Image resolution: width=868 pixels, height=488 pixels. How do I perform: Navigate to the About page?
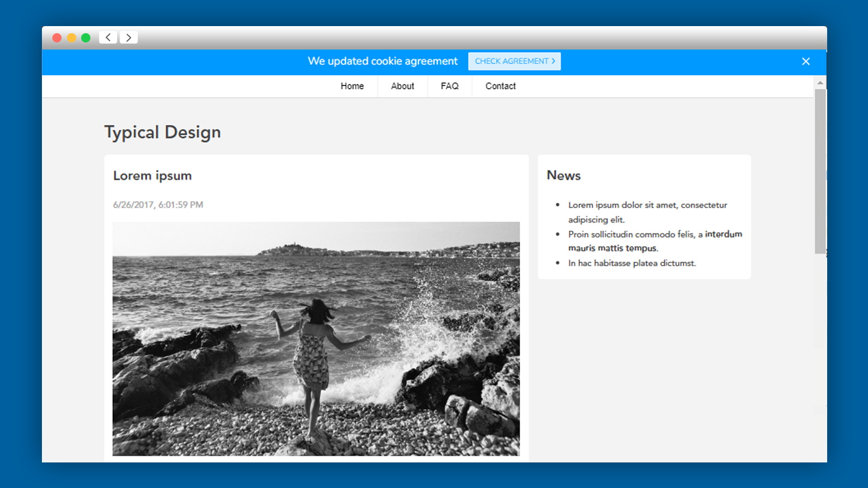tap(402, 86)
